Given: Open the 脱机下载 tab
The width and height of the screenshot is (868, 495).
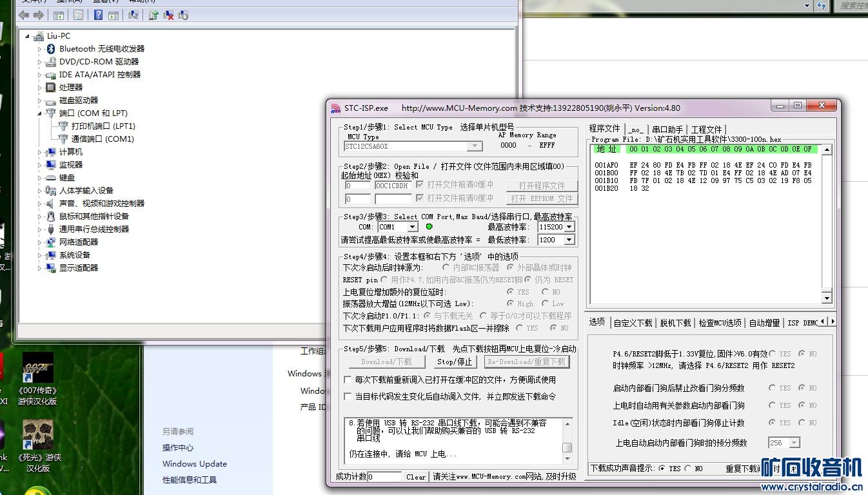Looking at the screenshot, I should (x=675, y=323).
